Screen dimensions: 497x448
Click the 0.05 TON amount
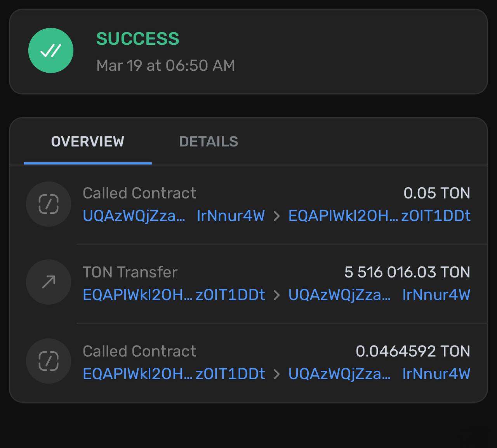(x=437, y=193)
